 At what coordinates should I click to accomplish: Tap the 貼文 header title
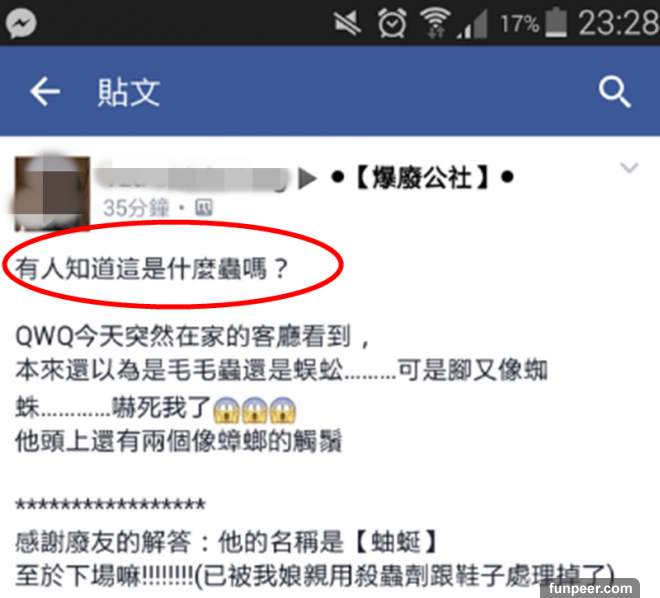(x=129, y=92)
